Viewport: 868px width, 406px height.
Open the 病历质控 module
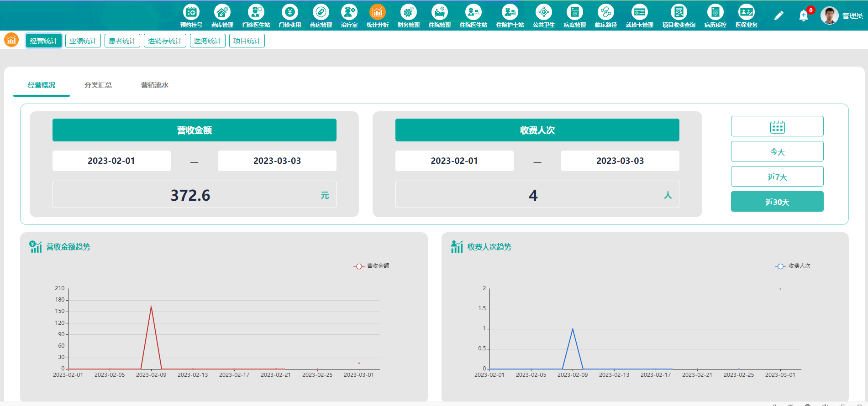pos(715,16)
